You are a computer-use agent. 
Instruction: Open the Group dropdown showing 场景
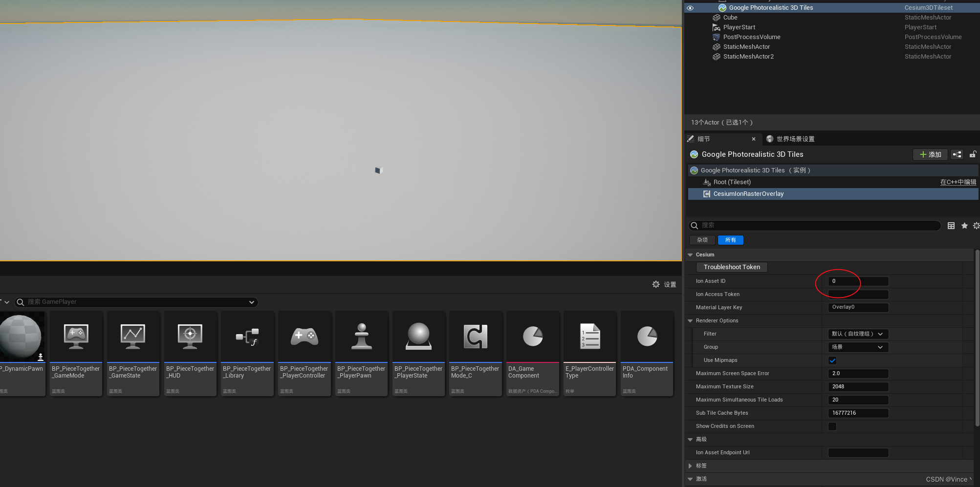pyautogui.click(x=858, y=347)
